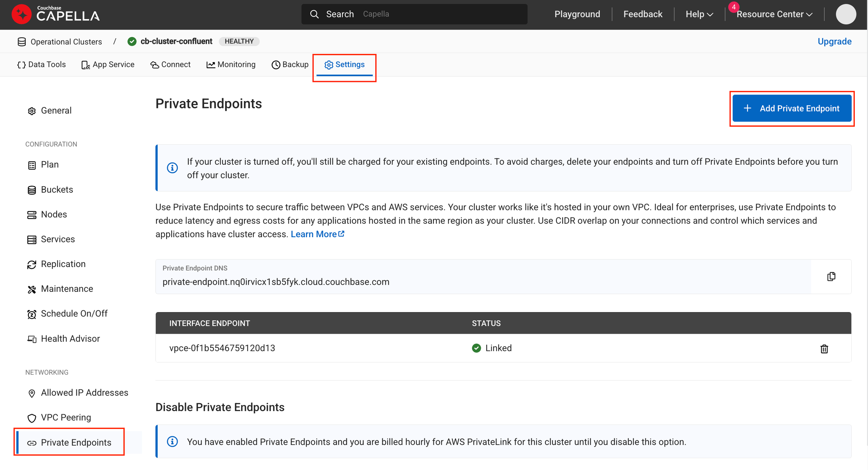Open the user avatar profile menu
This screenshot has width=868, height=470.
pos(846,14)
